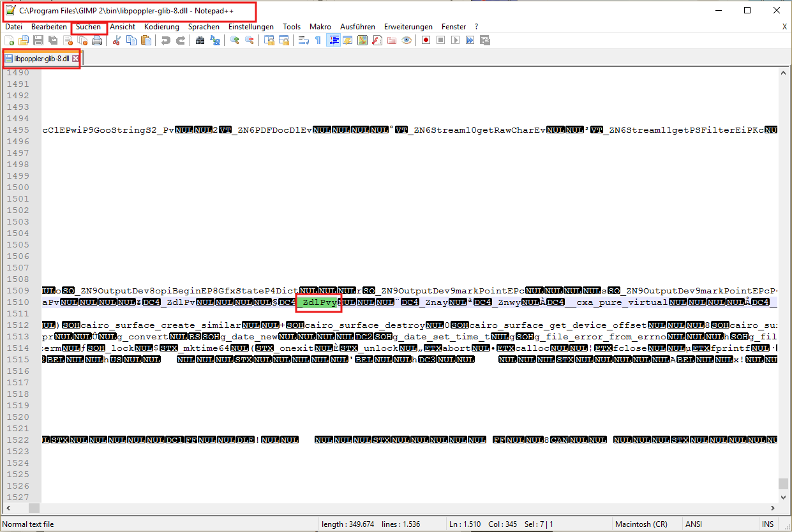
Task: Open the Kodierung menu
Action: pyautogui.click(x=161, y=27)
